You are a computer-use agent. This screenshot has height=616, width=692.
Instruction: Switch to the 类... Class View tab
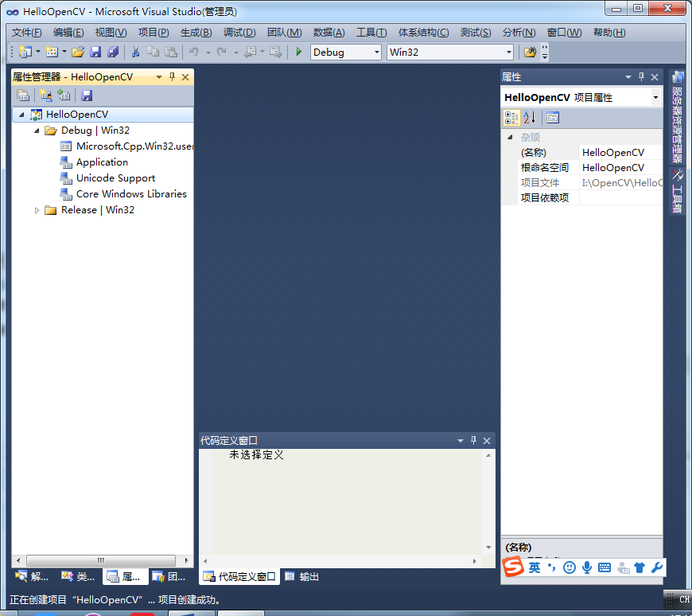[x=78, y=576]
